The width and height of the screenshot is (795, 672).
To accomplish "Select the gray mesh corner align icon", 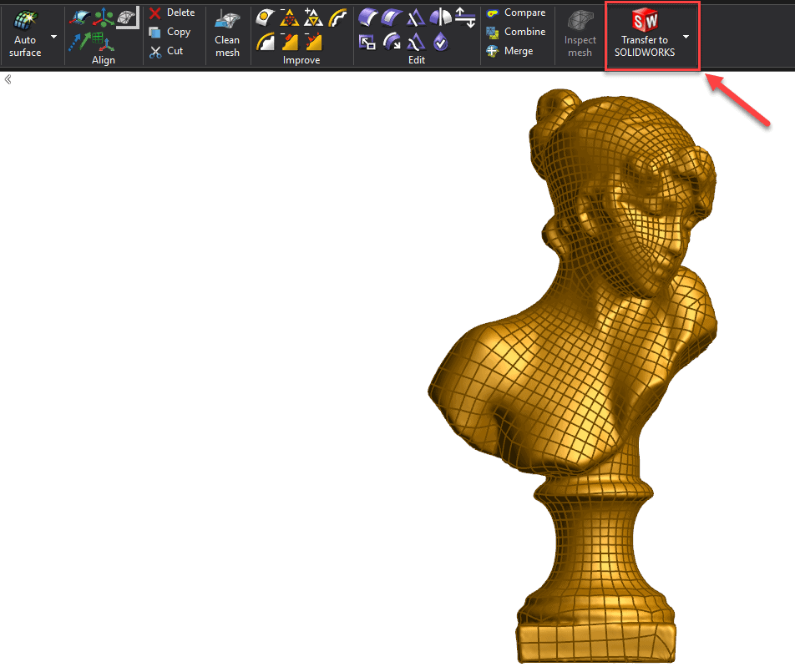I will tap(127, 18).
